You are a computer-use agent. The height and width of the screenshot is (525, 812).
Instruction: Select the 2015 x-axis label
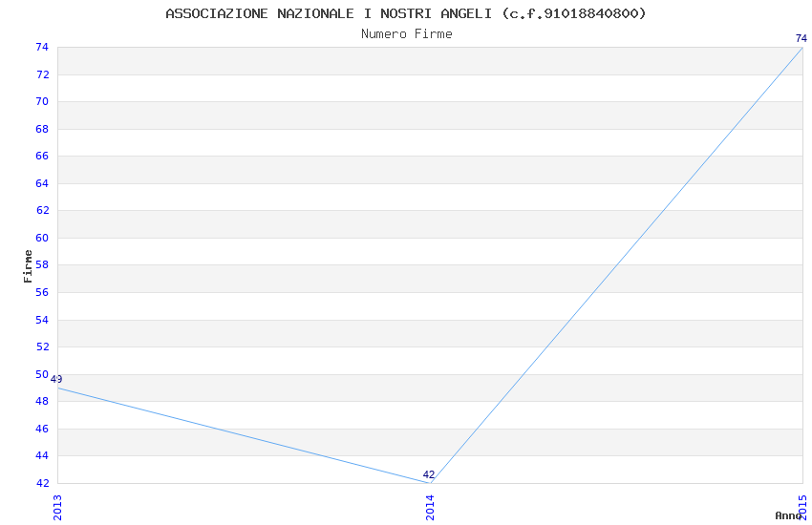pos(802,508)
